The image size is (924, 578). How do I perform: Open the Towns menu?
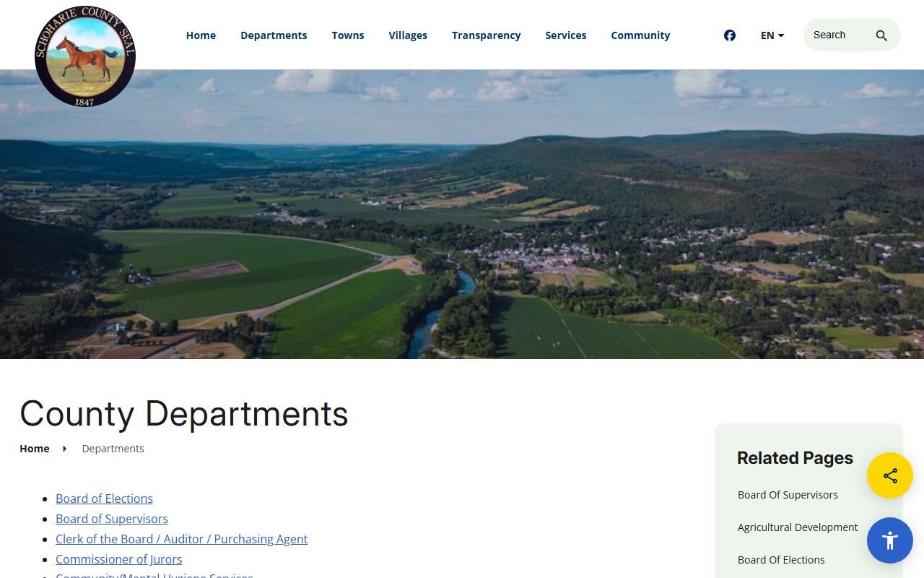348,35
